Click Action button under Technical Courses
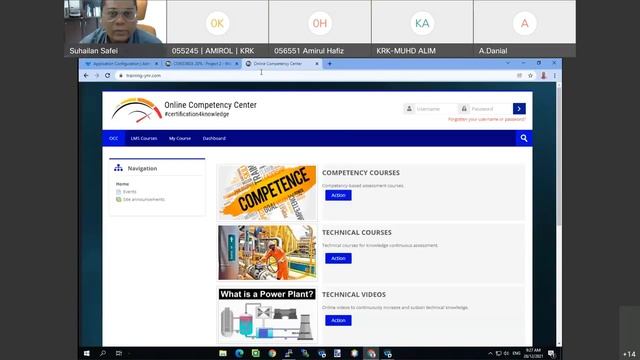The image size is (640, 360). click(x=338, y=258)
